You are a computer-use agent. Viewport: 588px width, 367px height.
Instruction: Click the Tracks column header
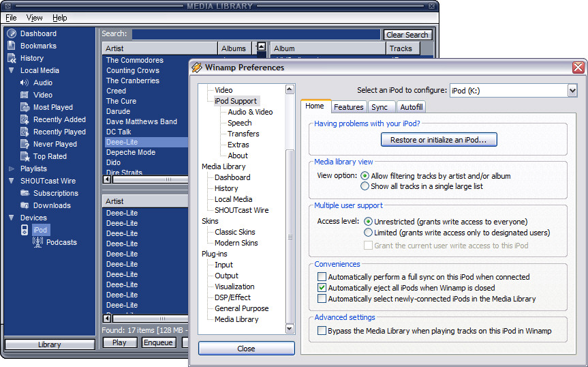(x=403, y=48)
